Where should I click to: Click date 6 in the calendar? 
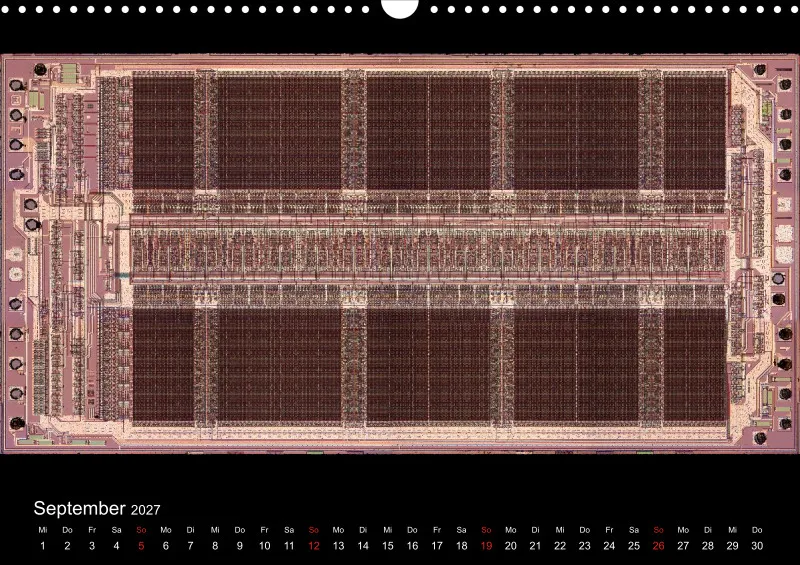[x=166, y=546]
